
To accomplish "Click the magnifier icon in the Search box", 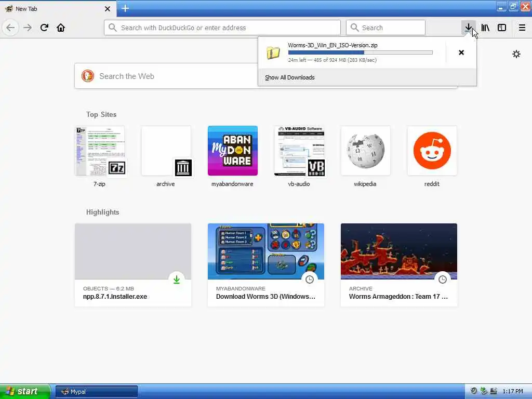I will 354,28.
